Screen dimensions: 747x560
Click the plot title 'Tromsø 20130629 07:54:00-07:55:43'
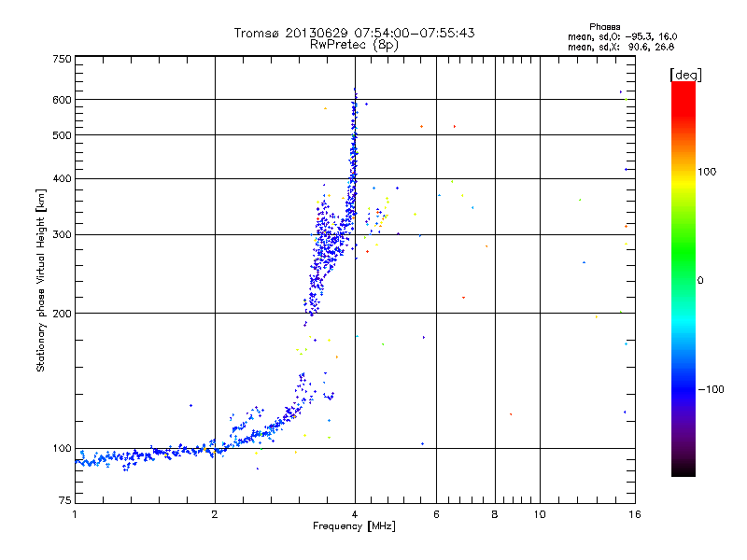(x=354, y=33)
